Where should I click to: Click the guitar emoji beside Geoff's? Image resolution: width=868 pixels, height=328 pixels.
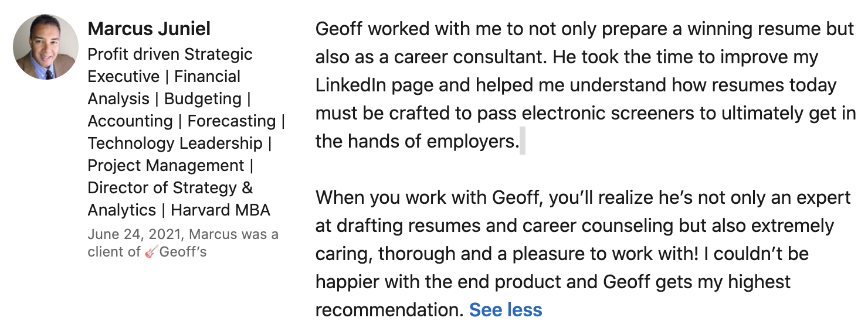click(151, 252)
